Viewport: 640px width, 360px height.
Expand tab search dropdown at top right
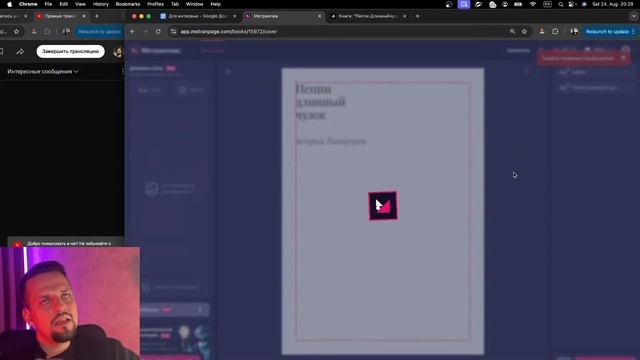pos(633,16)
